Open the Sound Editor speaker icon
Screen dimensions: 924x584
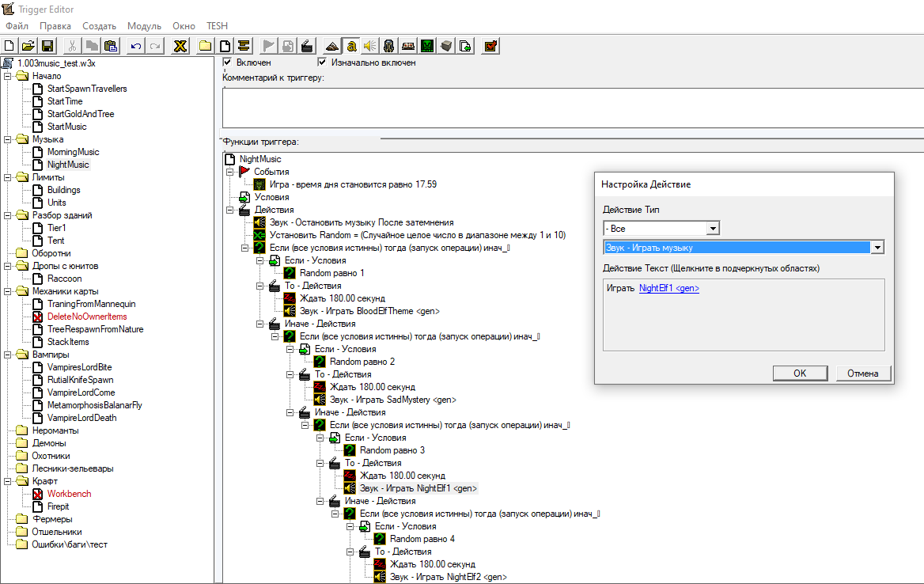pyautogui.click(x=369, y=46)
